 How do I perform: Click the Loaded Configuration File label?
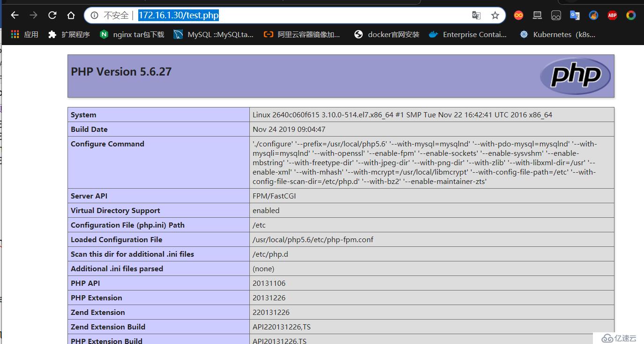pos(116,239)
